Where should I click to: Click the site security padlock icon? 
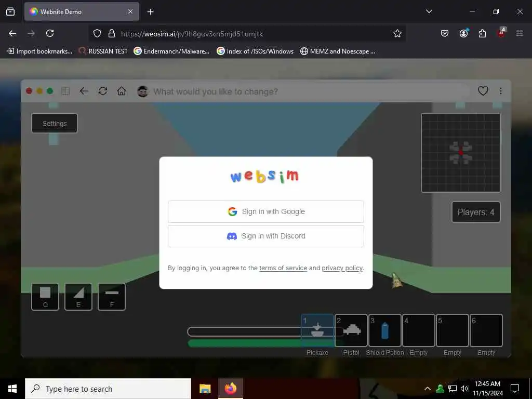click(x=112, y=33)
